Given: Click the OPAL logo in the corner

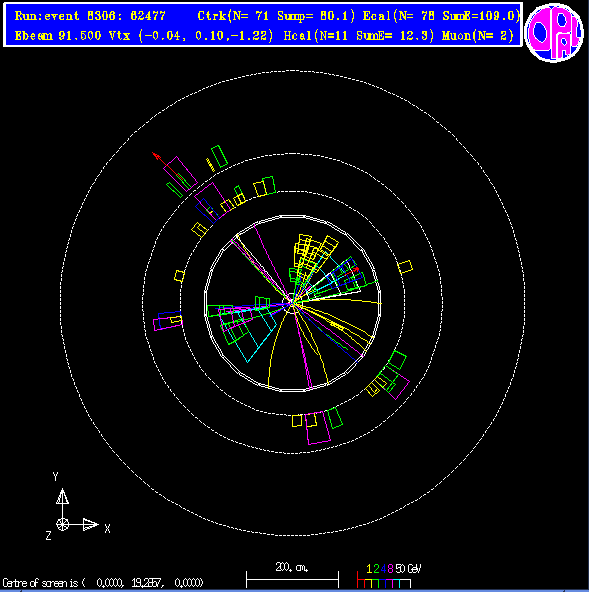Looking at the screenshot, I should [x=554, y=32].
